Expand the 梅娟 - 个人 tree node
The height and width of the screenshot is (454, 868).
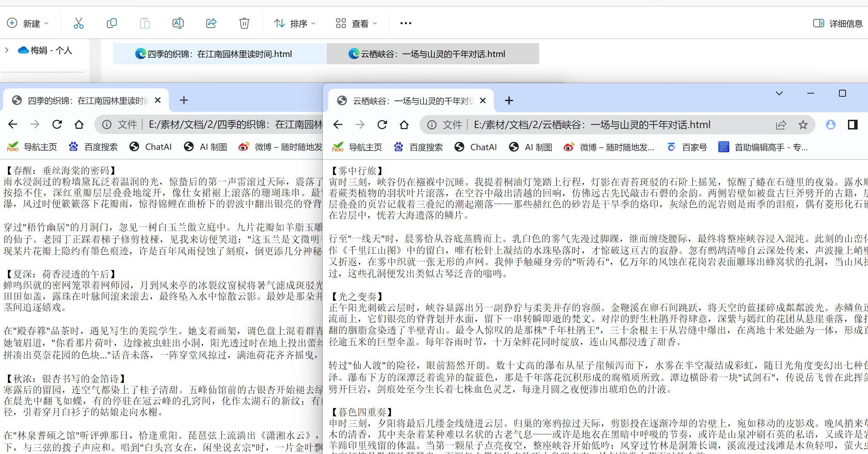click(x=7, y=50)
